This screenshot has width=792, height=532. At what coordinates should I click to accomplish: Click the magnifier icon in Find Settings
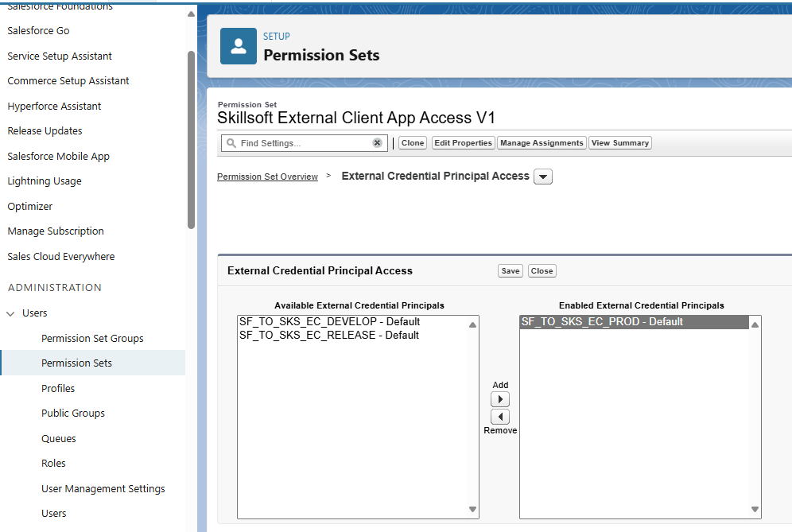[231, 143]
